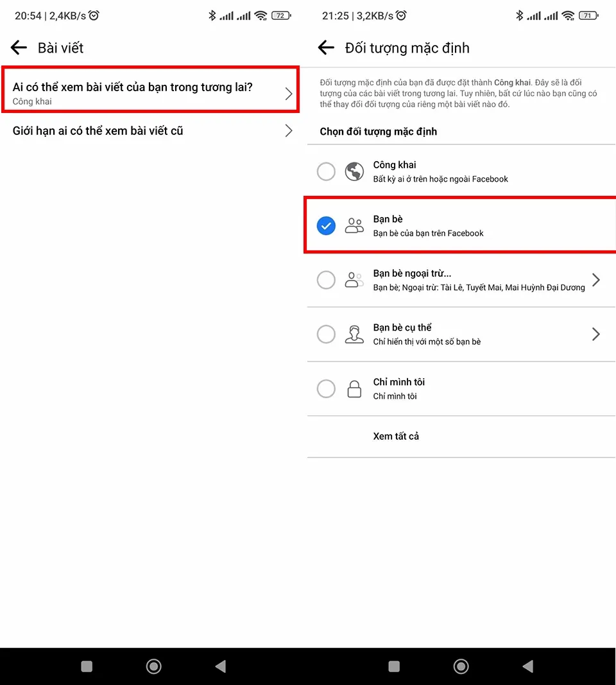Tap the Bạn bè cụ thể person icon

(x=354, y=334)
